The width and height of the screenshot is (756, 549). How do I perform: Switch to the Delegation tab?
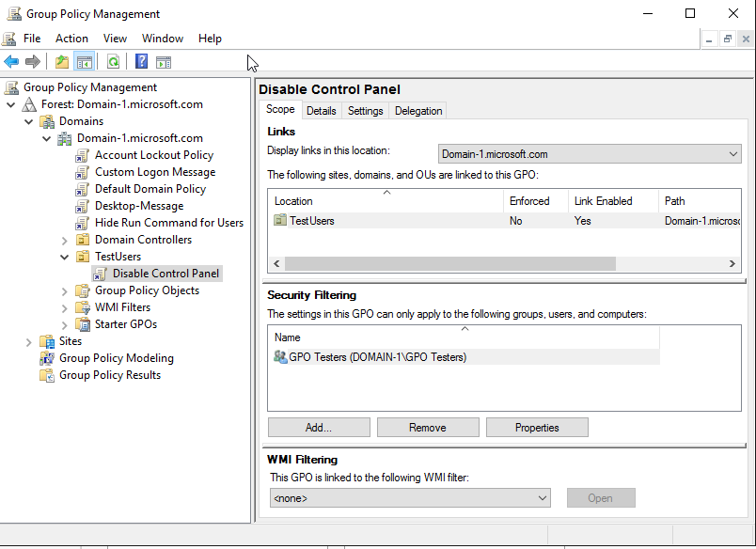tap(418, 111)
